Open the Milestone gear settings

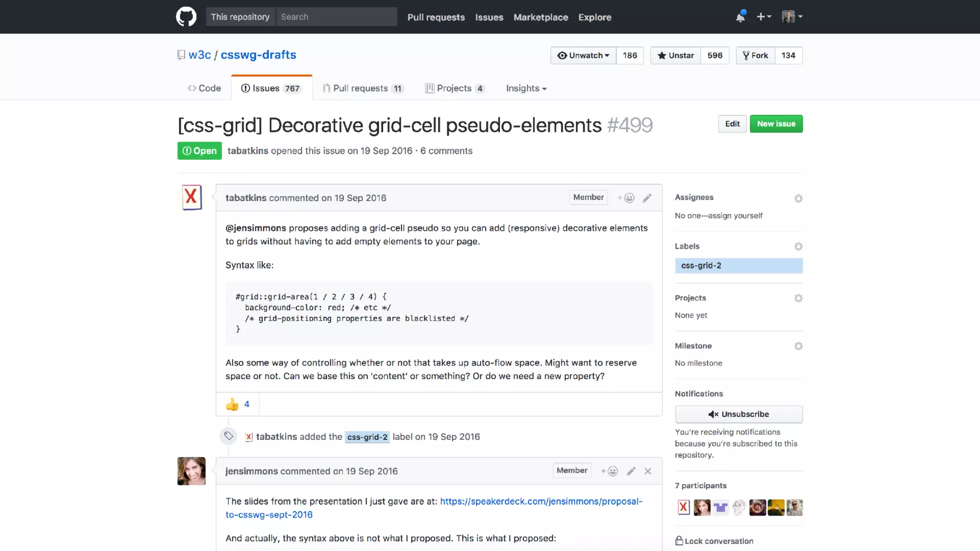[798, 346]
